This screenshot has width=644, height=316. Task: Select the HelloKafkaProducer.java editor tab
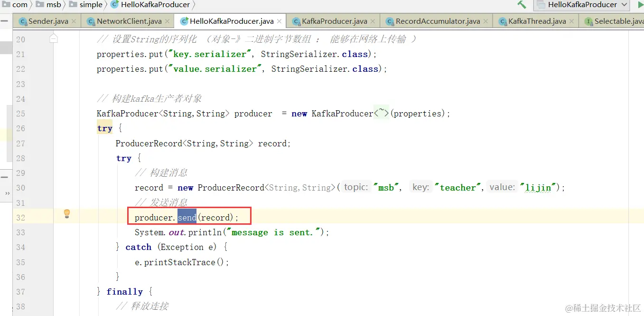click(x=232, y=21)
